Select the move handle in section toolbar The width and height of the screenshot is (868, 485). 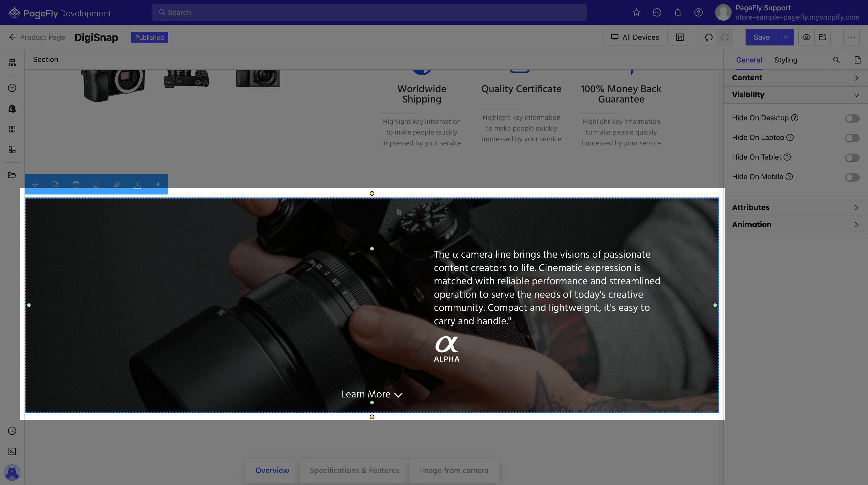click(35, 184)
